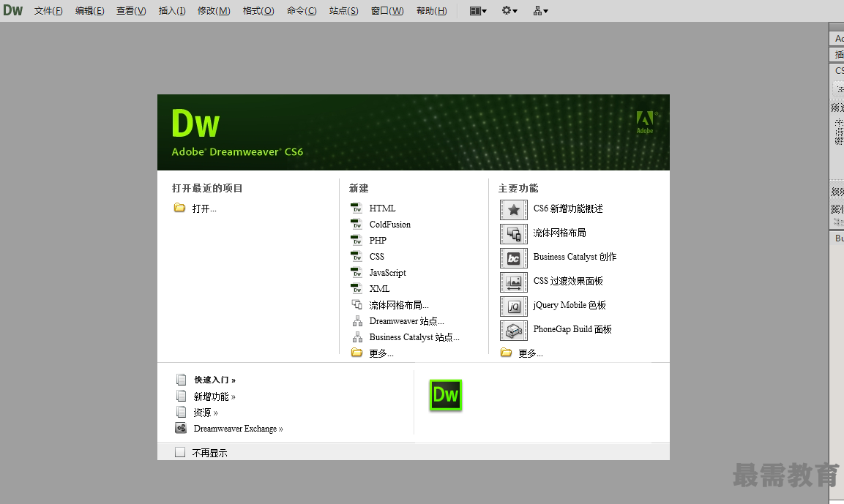
Task: Click the PHP document icon
Action: 356,241
